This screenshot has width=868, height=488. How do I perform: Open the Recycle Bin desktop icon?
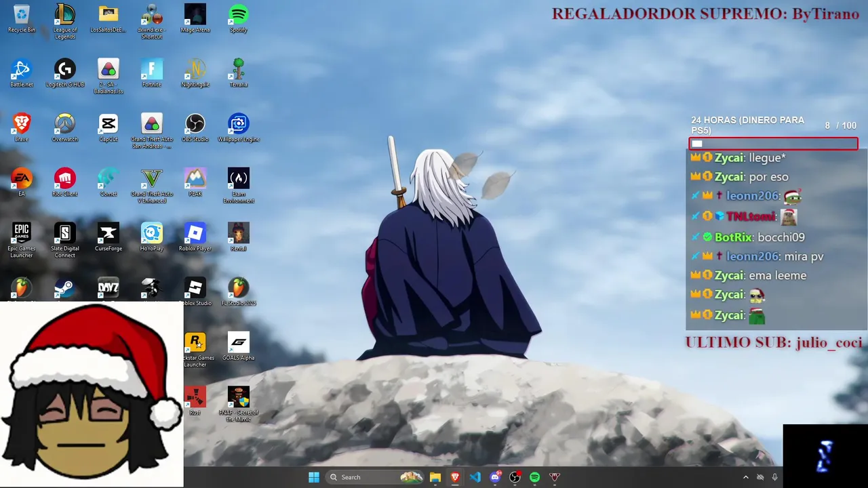coord(22,19)
